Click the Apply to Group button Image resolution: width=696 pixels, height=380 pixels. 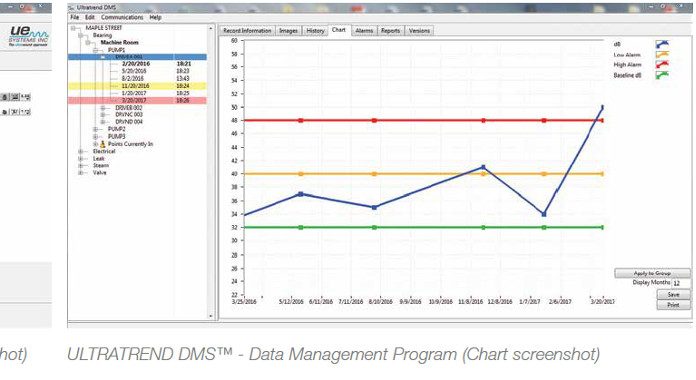(x=652, y=273)
